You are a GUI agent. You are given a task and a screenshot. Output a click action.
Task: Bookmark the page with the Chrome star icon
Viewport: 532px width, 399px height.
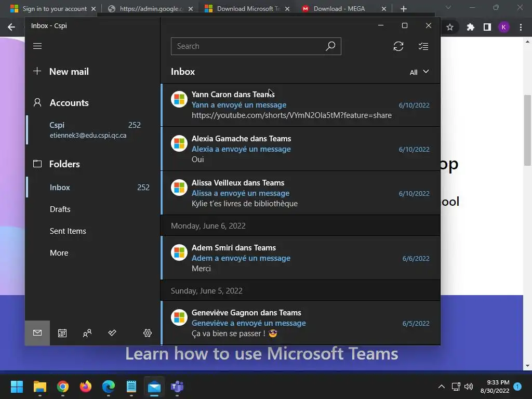point(450,27)
